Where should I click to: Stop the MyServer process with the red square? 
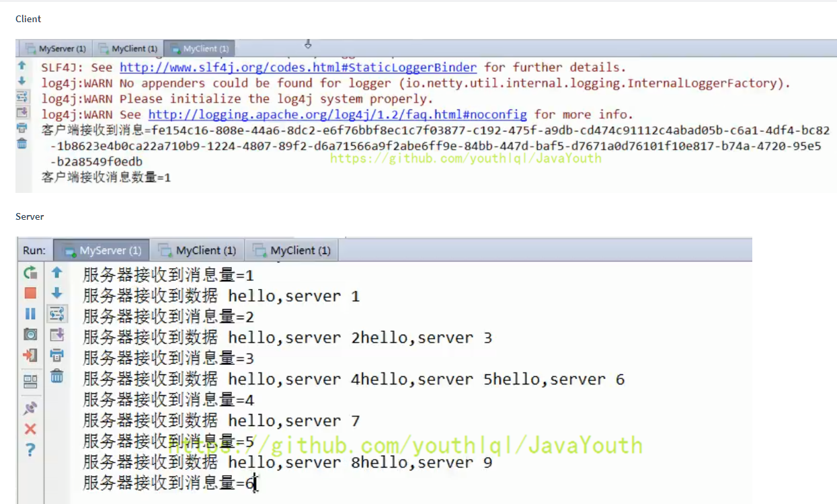(x=30, y=293)
